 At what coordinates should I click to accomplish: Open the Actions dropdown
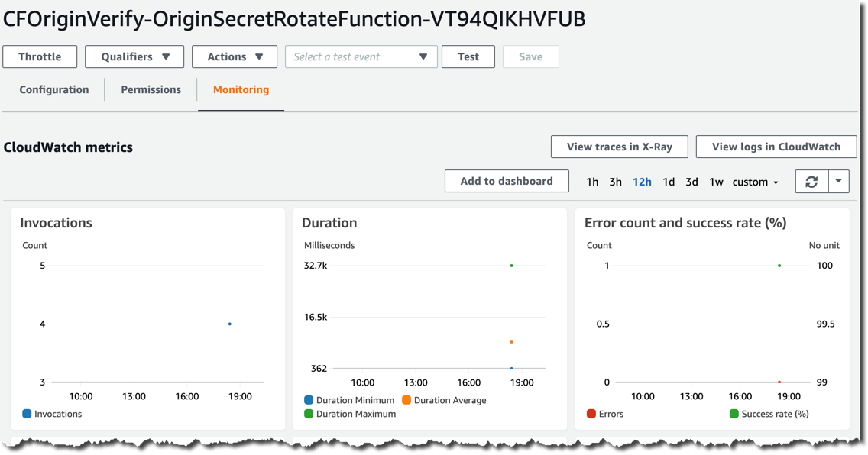coord(235,56)
